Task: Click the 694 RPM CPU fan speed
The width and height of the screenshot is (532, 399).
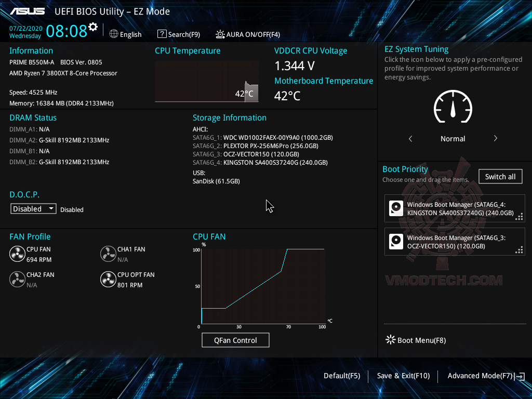Action: [39, 260]
